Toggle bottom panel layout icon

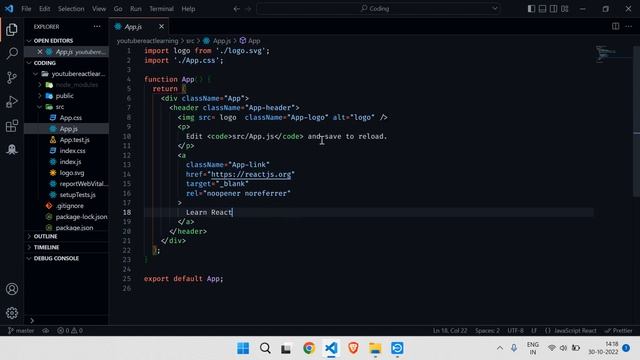point(542,9)
